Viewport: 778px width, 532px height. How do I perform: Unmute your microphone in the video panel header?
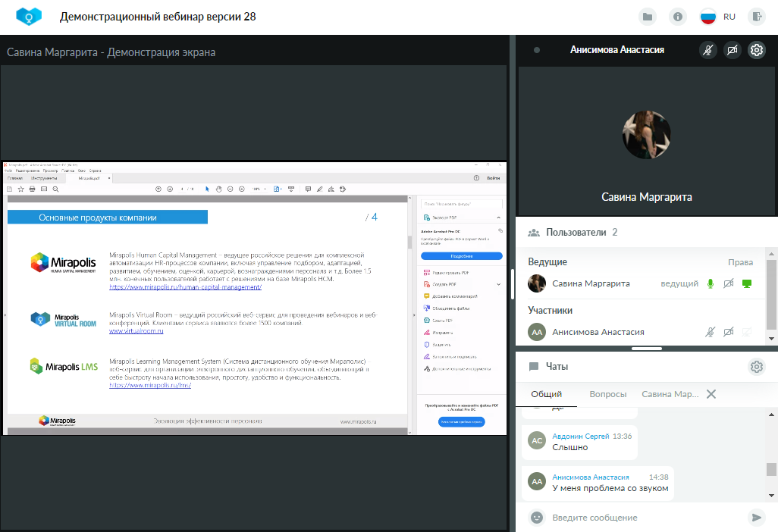pyautogui.click(x=708, y=49)
